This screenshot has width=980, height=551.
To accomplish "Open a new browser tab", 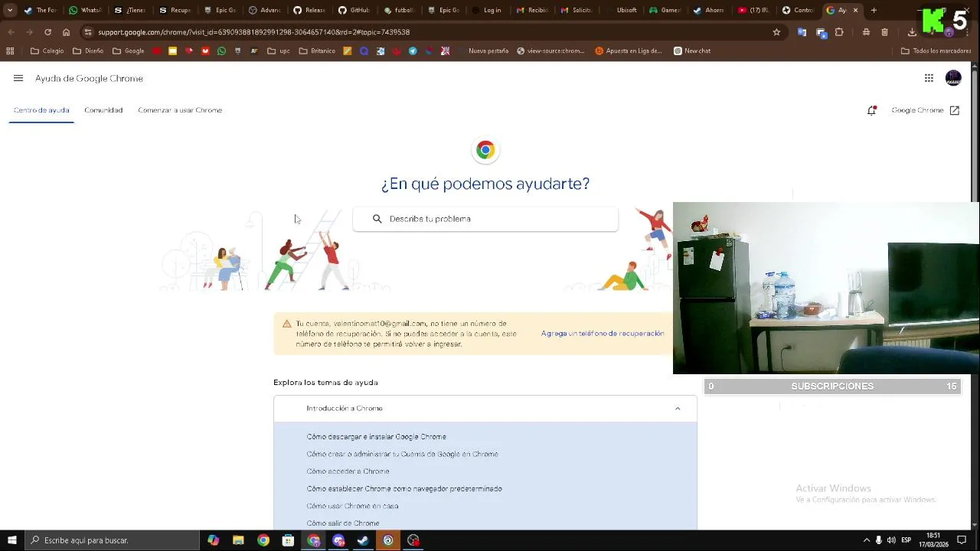I will (874, 10).
